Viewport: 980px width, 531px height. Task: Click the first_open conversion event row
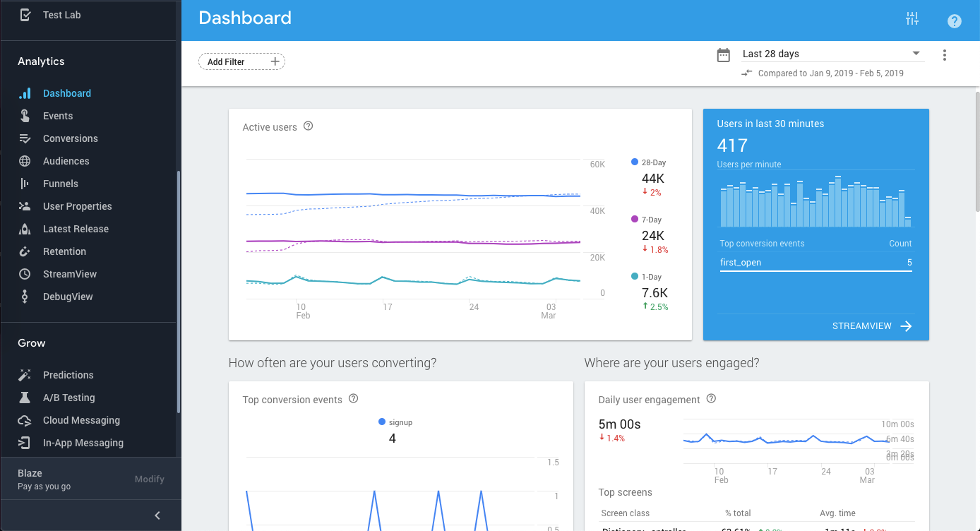[x=815, y=263]
